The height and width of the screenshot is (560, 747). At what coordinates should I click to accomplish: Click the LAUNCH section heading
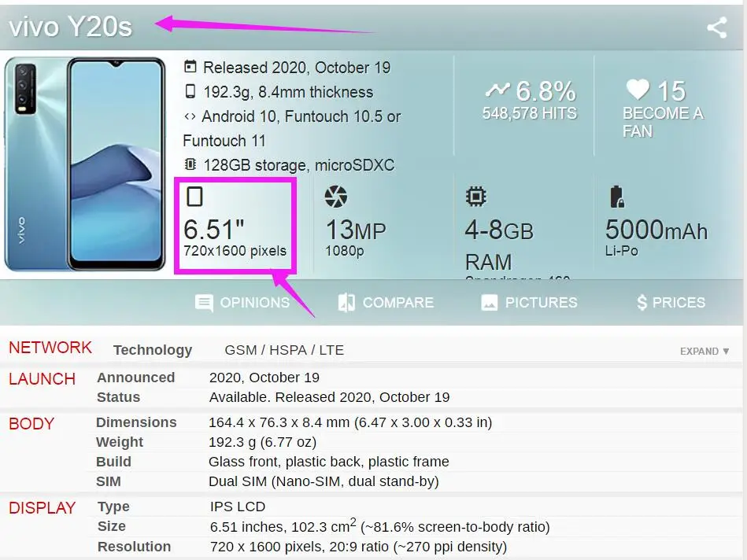(x=43, y=379)
